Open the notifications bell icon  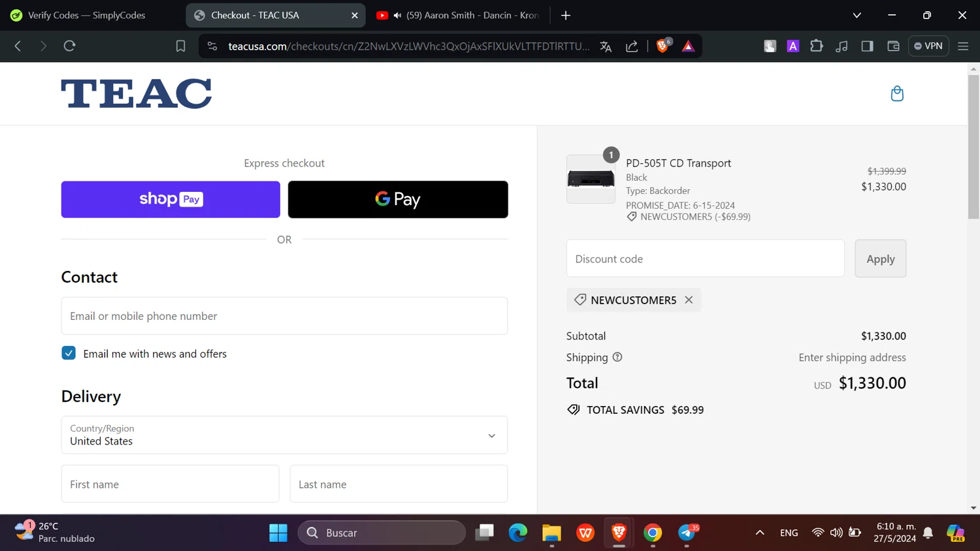coord(928,533)
